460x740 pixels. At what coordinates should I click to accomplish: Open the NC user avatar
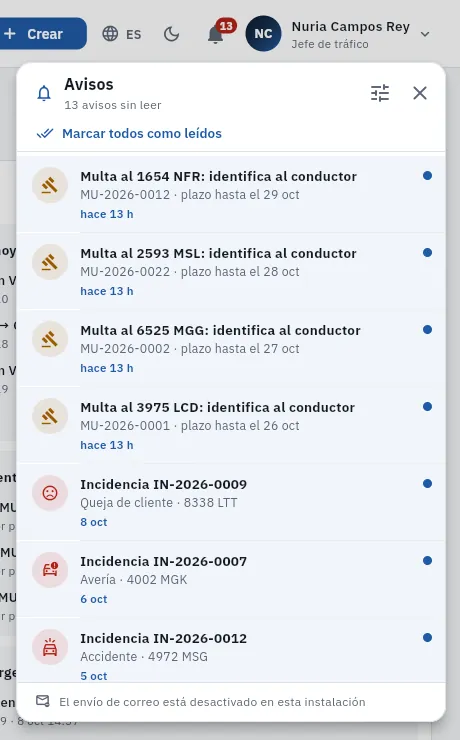[x=263, y=34]
